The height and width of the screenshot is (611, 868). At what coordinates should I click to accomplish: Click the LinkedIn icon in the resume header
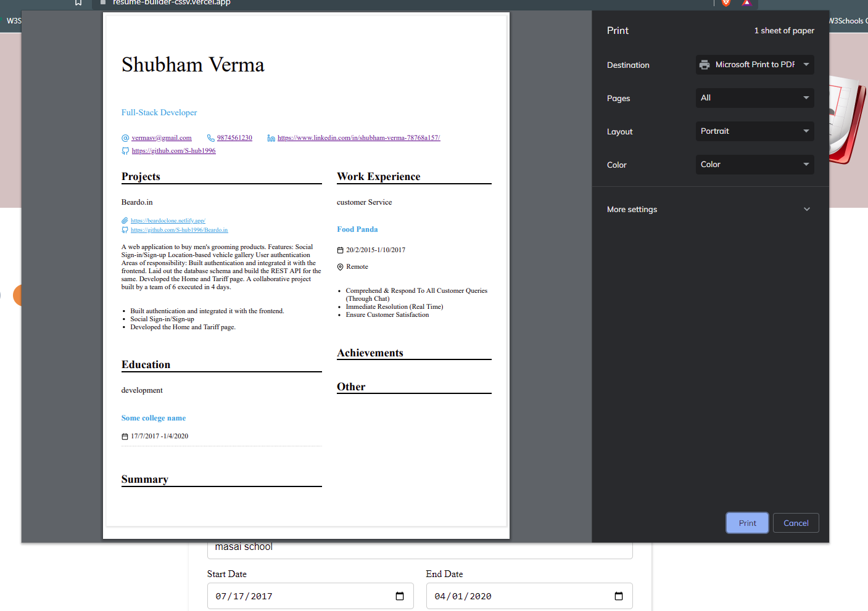coord(271,137)
